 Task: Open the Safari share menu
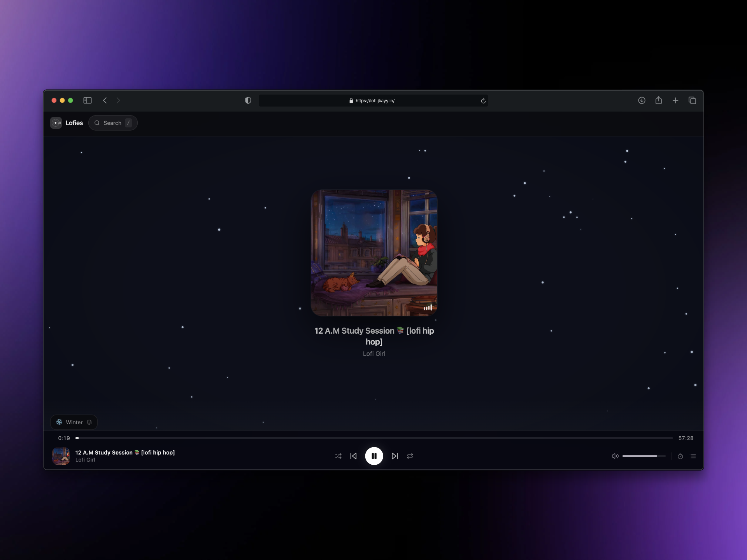[x=658, y=101]
